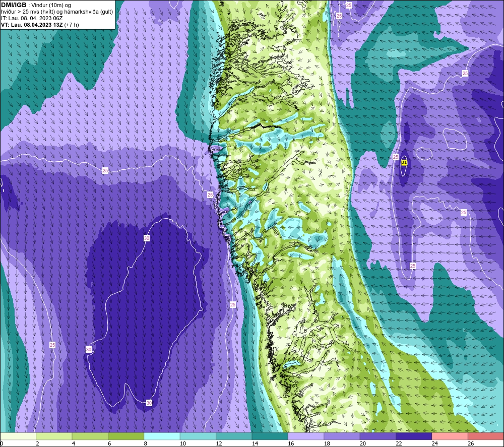Viewport: 504px width, 447px height.
Task: Click the 'Vindur (10m) og' text
Action: point(51,5)
